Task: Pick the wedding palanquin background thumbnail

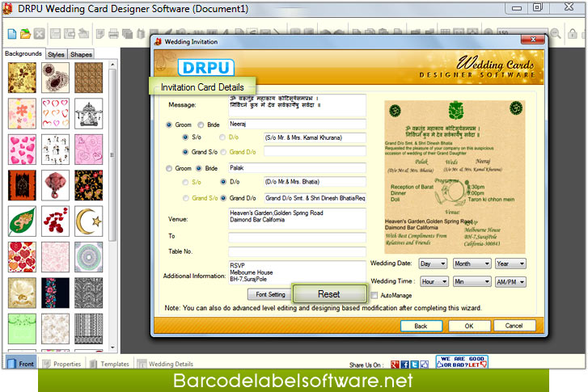Action: tap(88, 113)
